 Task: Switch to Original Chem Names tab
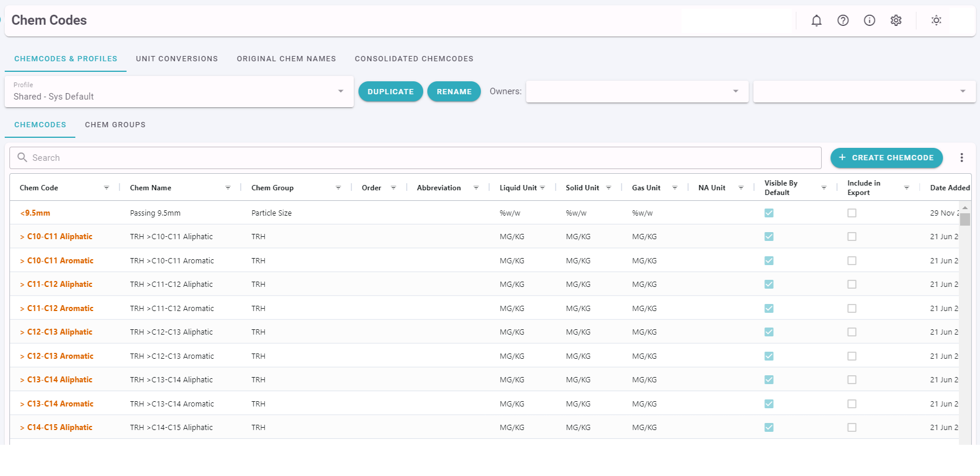[x=286, y=59]
